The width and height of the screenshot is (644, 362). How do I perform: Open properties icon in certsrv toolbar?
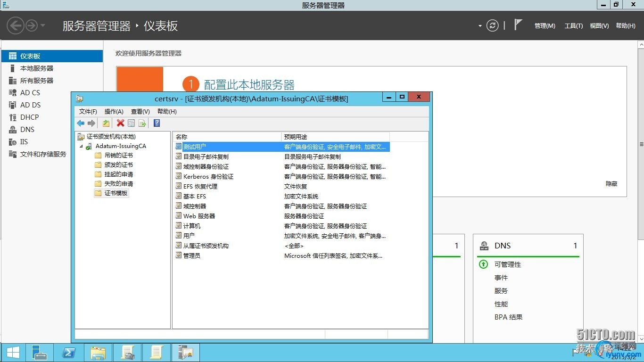coord(132,123)
